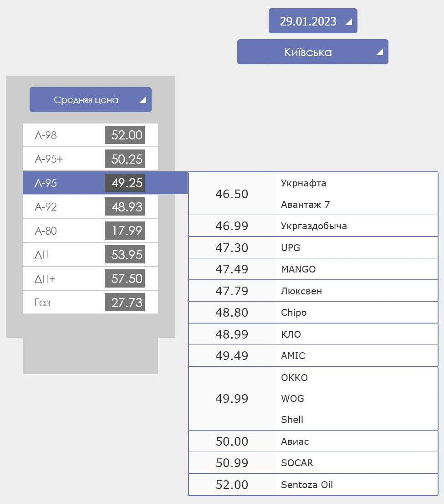
Task: Click the SOCAR station name
Action: tap(297, 463)
